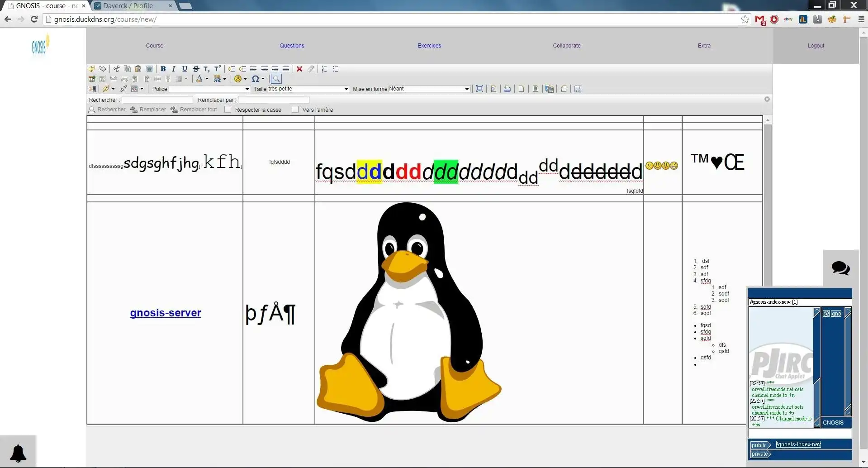Toggle the Vers l'arrière checkbox
This screenshot has width=868, height=468.
pos(295,110)
